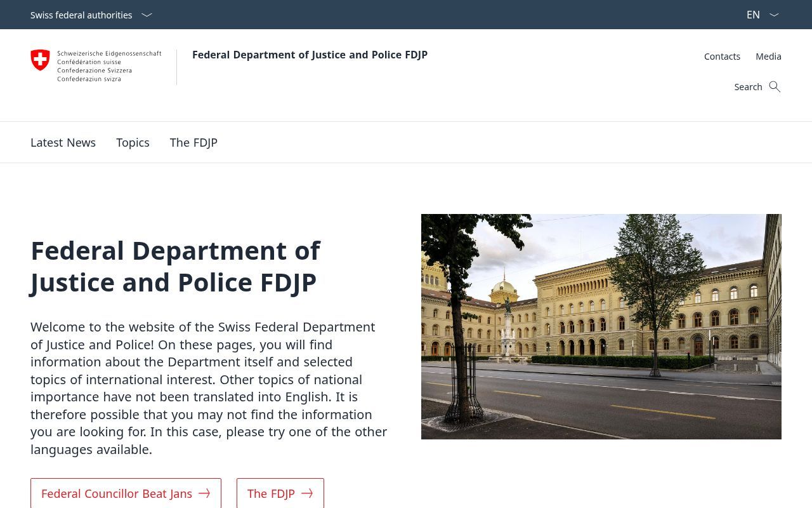The height and width of the screenshot is (508, 812).
Task: Click the Search label in header
Action: [748, 87]
